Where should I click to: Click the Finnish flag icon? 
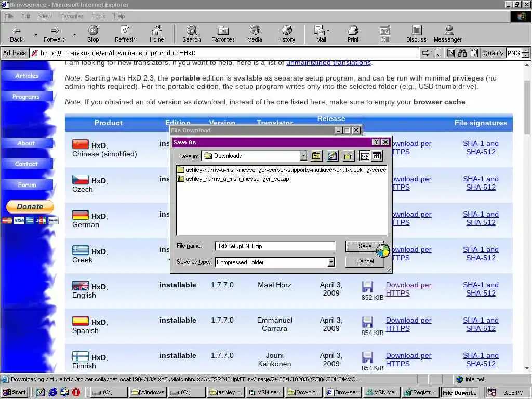[x=81, y=356]
